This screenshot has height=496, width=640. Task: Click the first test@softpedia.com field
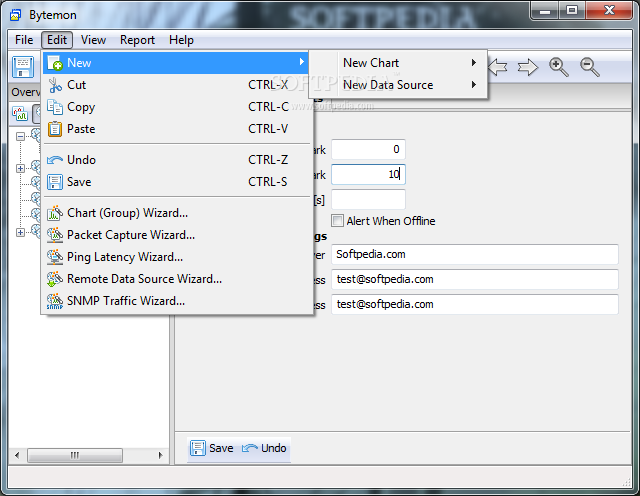[x=475, y=279]
